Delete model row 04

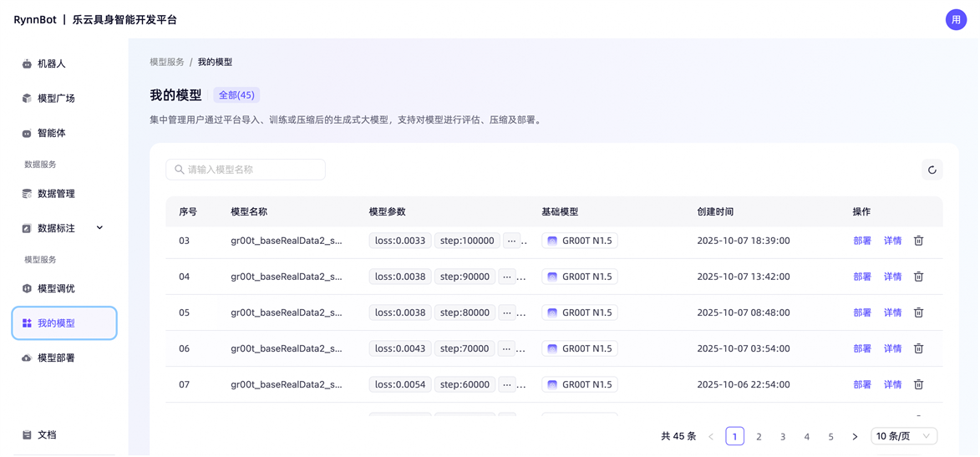pyautogui.click(x=919, y=277)
